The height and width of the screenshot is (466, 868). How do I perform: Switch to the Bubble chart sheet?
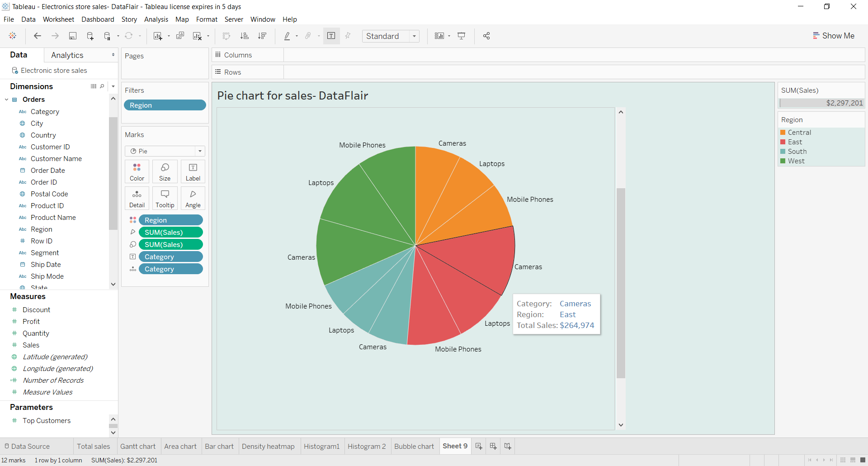tap(414, 446)
